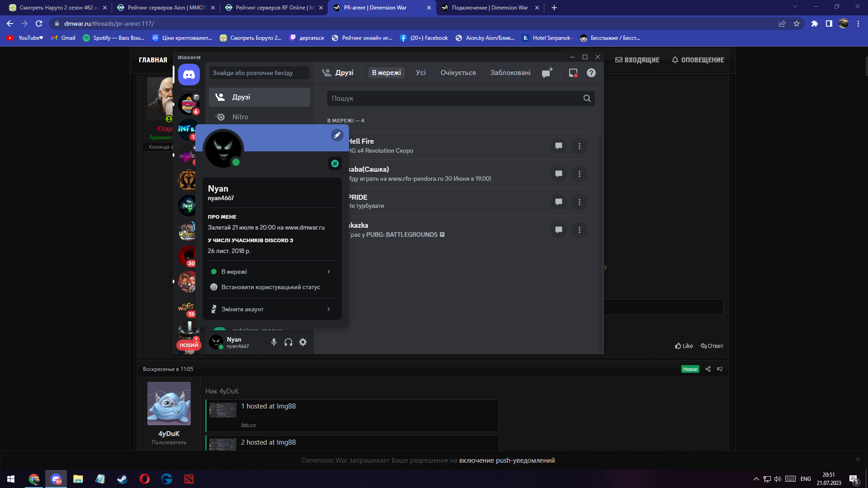Open Nitro in Discord sidebar

[259, 117]
